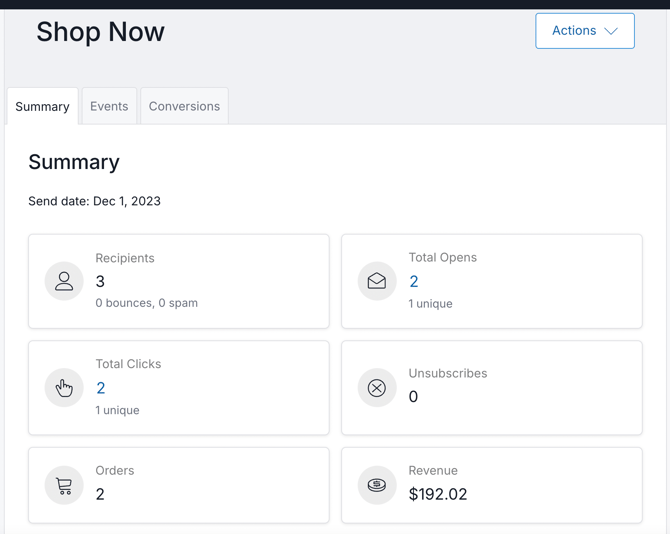This screenshot has height=534, width=670.
Task: Click the Shop Now campaign title
Action: tap(100, 32)
